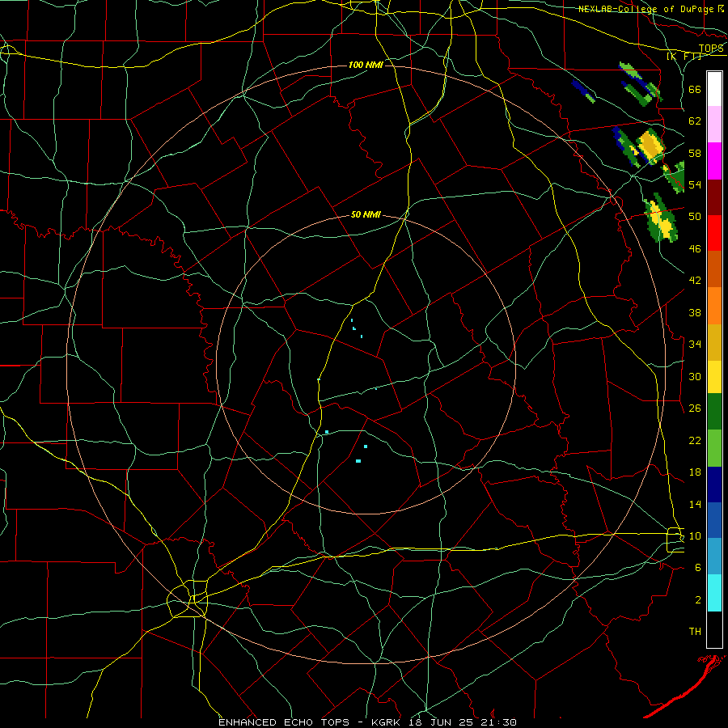Click the "TOPS" legend title
This screenshot has width=728, height=728.
(x=711, y=49)
